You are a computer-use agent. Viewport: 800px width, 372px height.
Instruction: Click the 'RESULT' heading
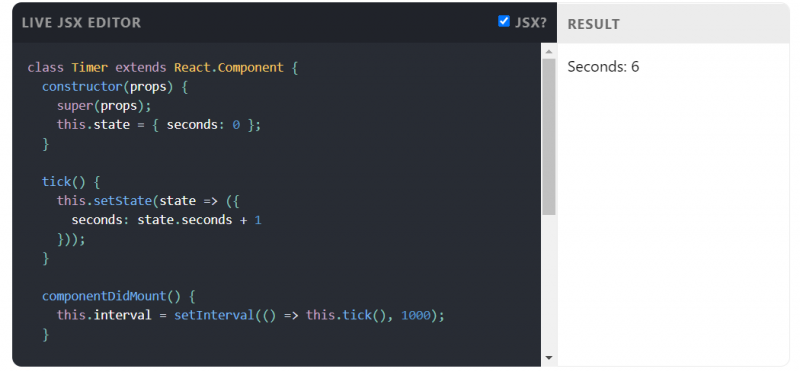coord(593,24)
